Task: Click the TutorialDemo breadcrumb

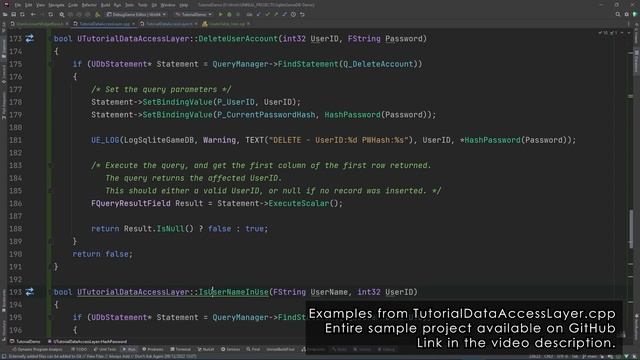Action: pyautogui.click(x=25, y=341)
